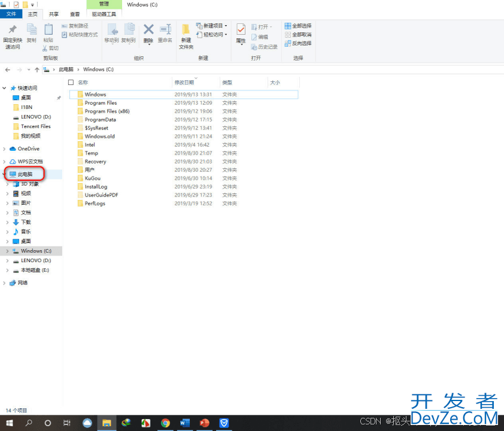Select 音乐 (Music) in the tree
504x431 pixels.
click(26, 232)
